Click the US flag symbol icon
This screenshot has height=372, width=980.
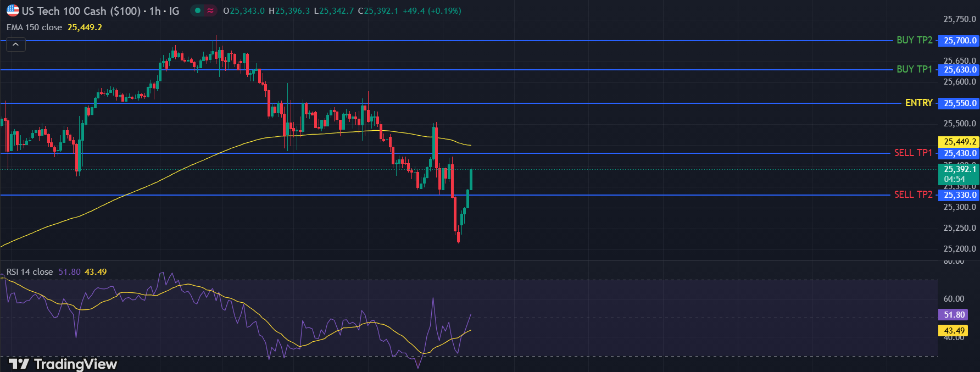[13, 10]
